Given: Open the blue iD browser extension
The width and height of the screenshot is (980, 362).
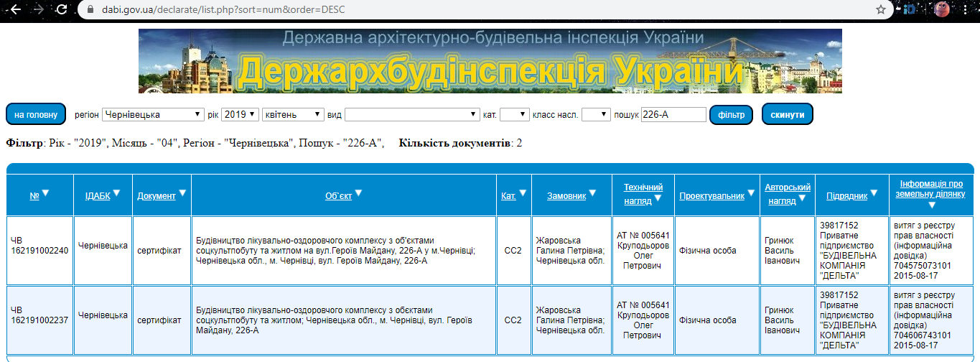Looking at the screenshot, I should [910, 10].
